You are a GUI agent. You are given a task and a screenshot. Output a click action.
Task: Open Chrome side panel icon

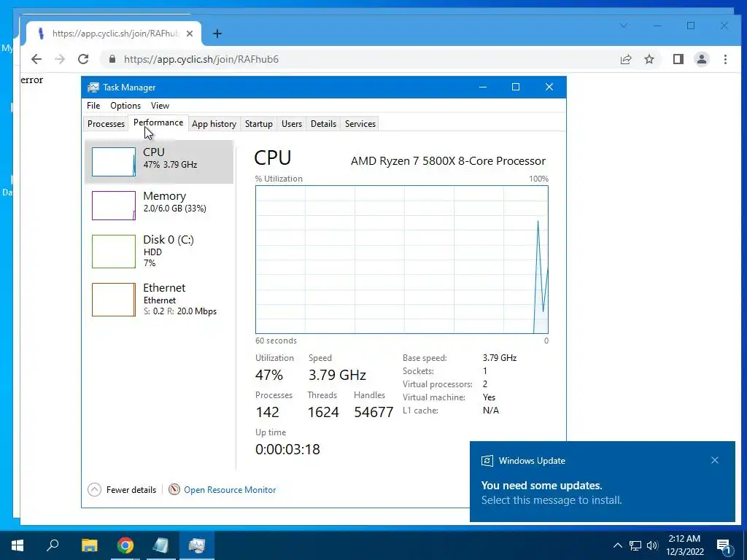(x=678, y=59)
